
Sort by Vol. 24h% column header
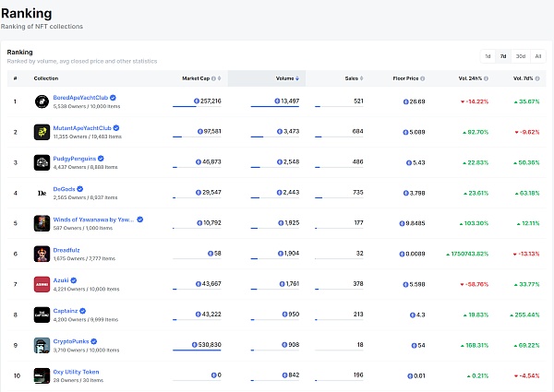click(x=468, y=78)
